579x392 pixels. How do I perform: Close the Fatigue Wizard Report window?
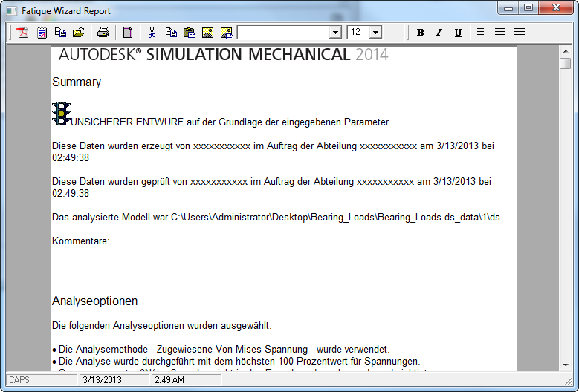557,7
